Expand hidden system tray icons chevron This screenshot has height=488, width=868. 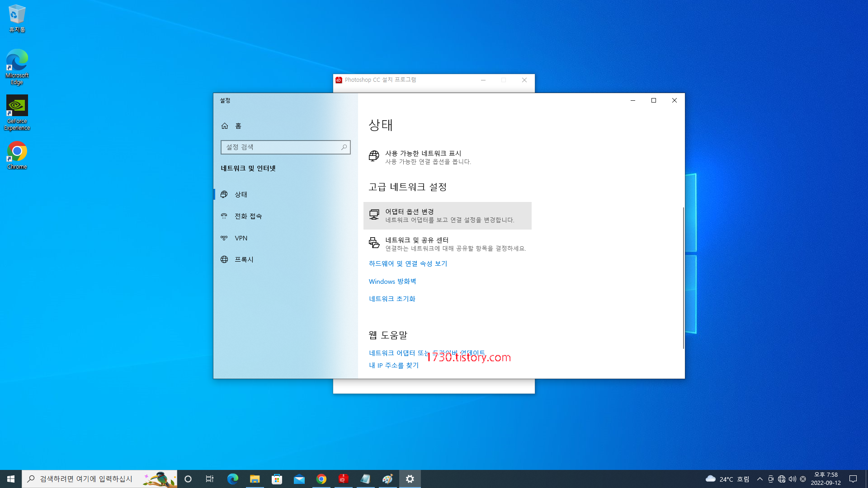point(760,479)
